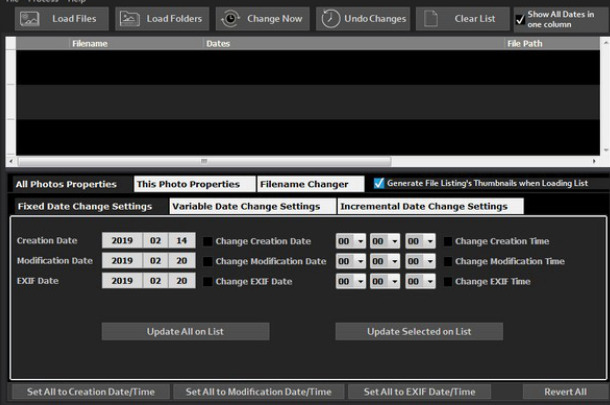The image size is (610, 405).
Task: Click the Revert All button
Action: tap(565, 392)
